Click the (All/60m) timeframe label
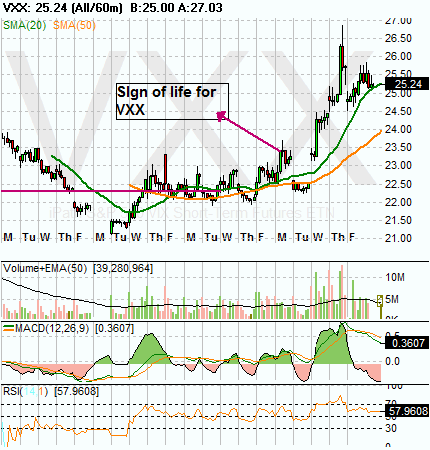Image resolution: width=430 pixels, height=450 pixels. [97, 7]
